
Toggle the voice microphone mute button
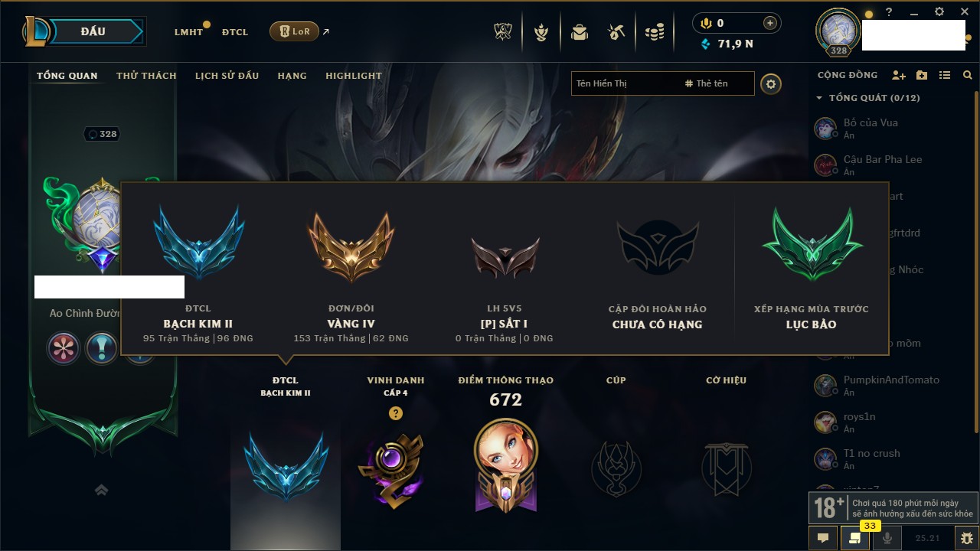point(887,538)
